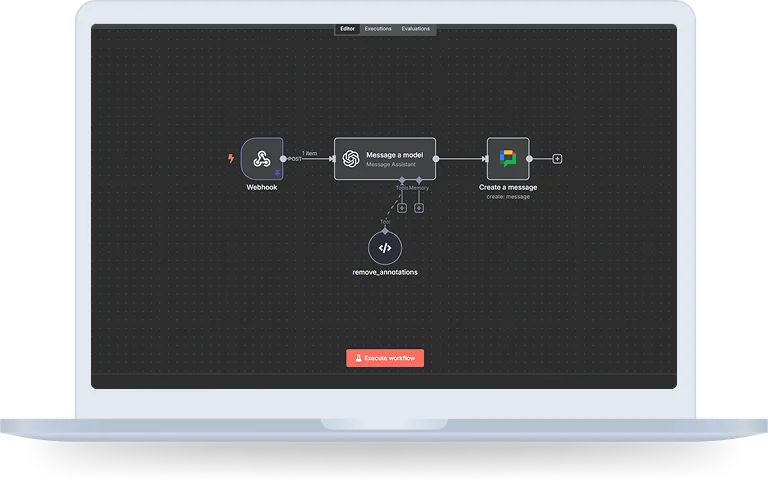
Task: Open the remove_annotations code tool node
Action: (x=385, y=248)
